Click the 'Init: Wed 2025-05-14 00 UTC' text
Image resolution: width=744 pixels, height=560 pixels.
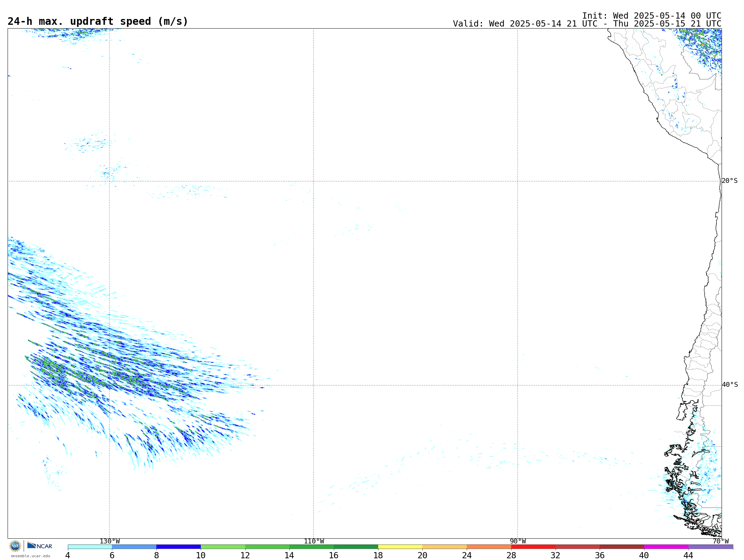pyautogui.click(x=652, y=16)
